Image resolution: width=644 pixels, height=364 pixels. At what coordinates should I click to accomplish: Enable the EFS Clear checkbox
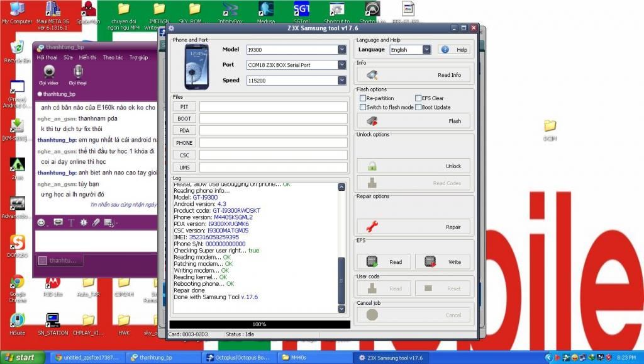pyautogui.click(x=418, y=98)
